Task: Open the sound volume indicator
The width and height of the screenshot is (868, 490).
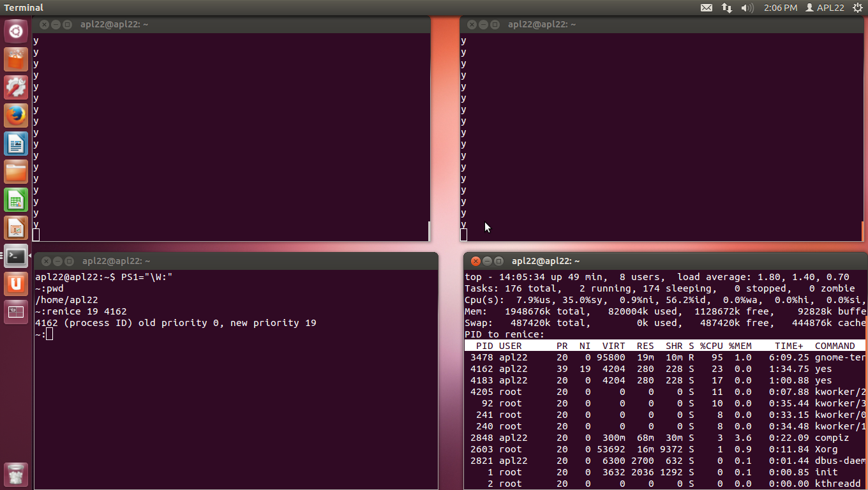Action: [x=747, y=8]
